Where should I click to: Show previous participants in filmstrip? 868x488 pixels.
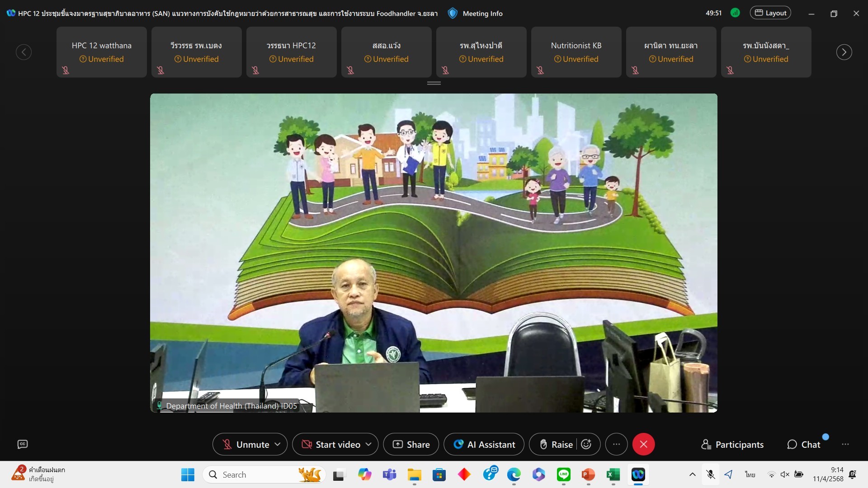tap(24, 52)
